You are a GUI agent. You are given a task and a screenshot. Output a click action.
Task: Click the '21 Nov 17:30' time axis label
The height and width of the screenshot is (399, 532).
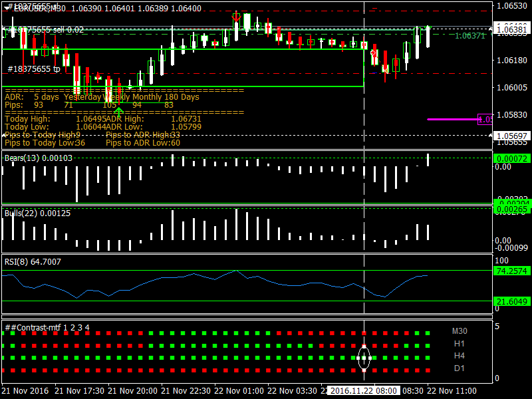point(79,391)
